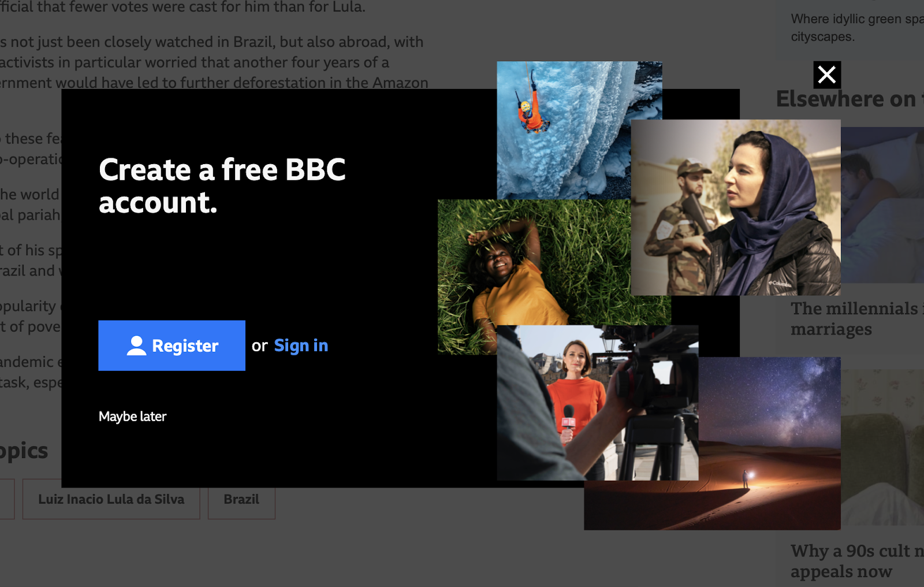Open the Sign in link

click(x=301, y=345)
